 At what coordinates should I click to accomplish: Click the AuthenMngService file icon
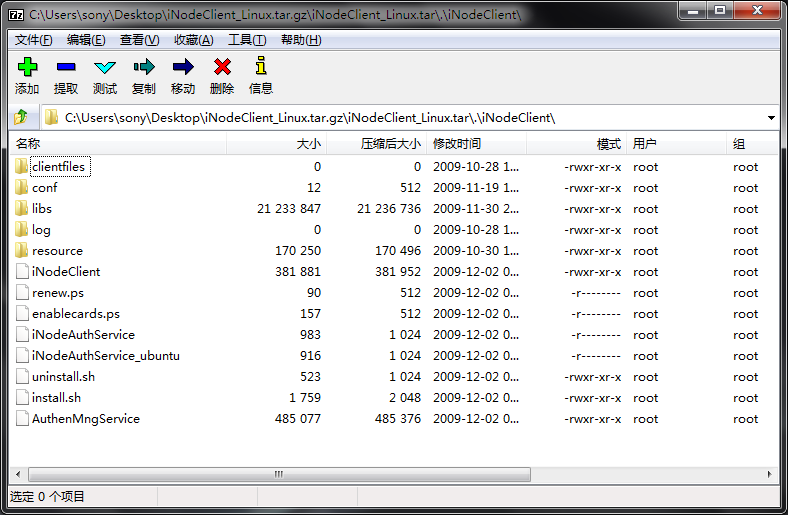[22, 419]
